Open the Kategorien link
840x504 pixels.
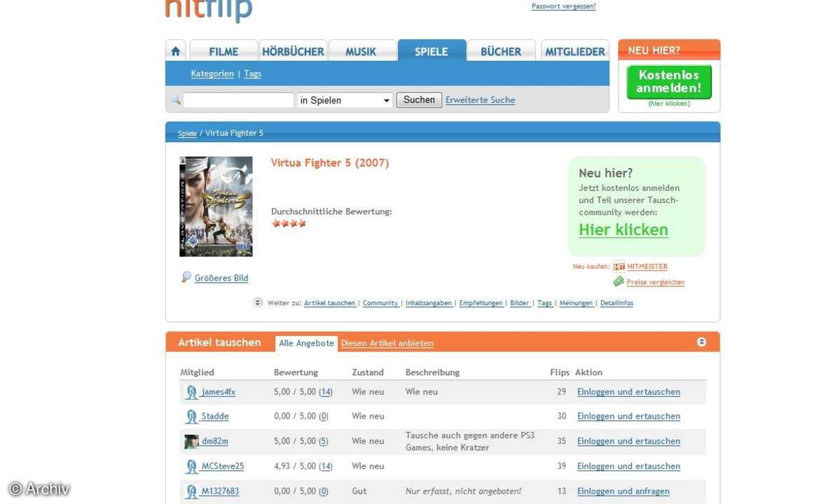[212, 73]
